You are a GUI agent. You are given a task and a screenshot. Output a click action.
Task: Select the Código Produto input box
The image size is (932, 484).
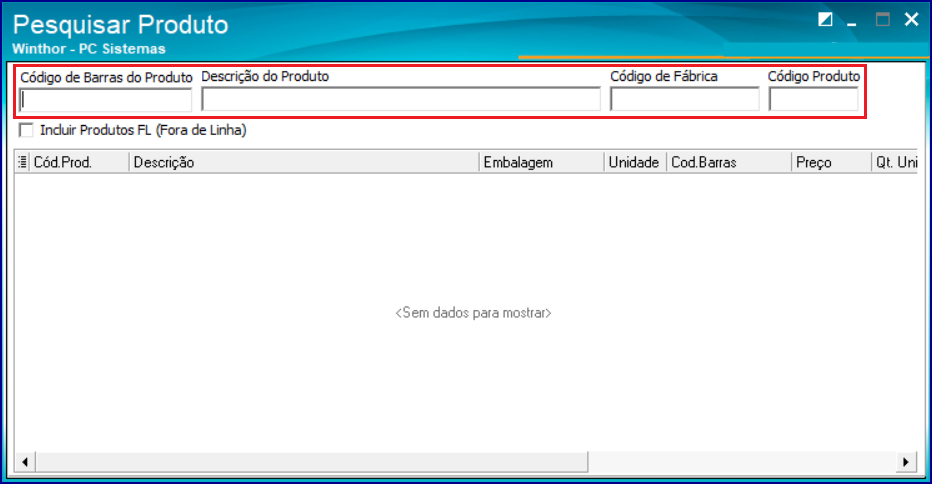click(813, 99)
